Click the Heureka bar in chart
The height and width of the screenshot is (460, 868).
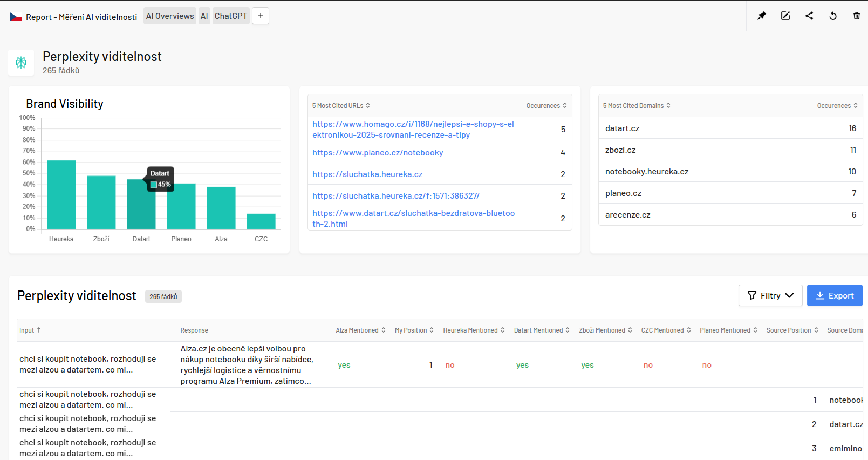click(x=61, y=194)
